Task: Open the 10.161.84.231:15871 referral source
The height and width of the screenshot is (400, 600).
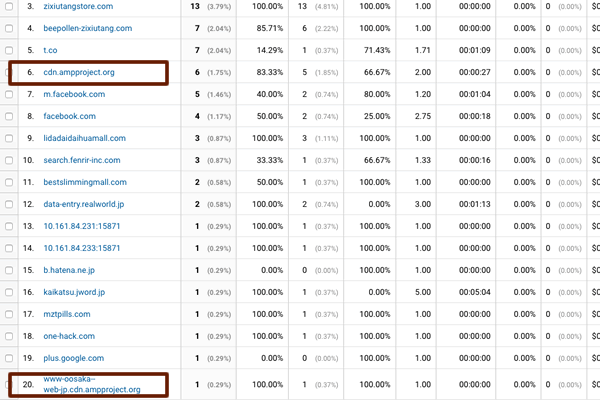Action: pyautogui.click(x=82, y=226)
